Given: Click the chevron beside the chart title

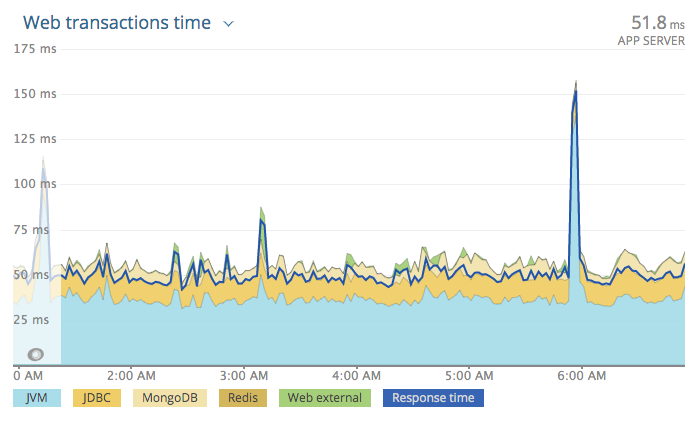Looking at the screenshot, I should point(229,24).
